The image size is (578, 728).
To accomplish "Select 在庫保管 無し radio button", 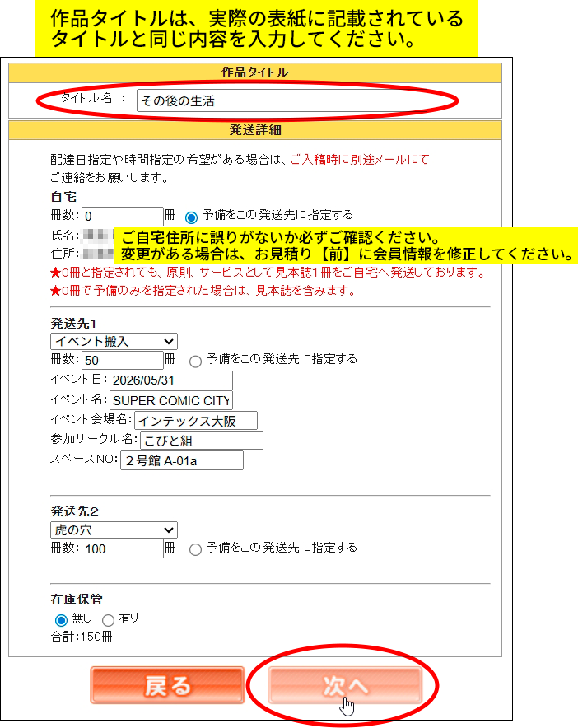I will [x=61, y=620].
